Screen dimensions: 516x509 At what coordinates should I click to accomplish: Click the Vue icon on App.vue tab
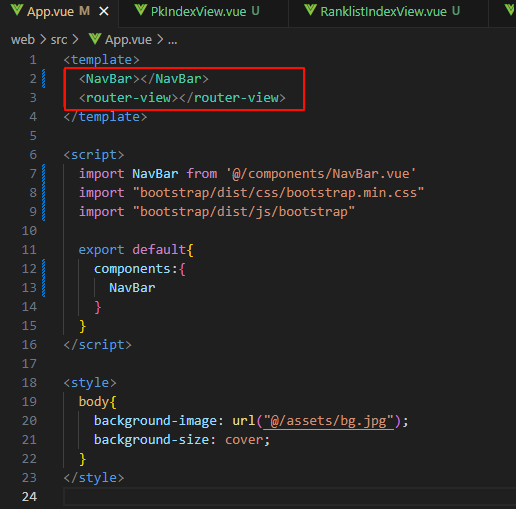pos(17,10)
